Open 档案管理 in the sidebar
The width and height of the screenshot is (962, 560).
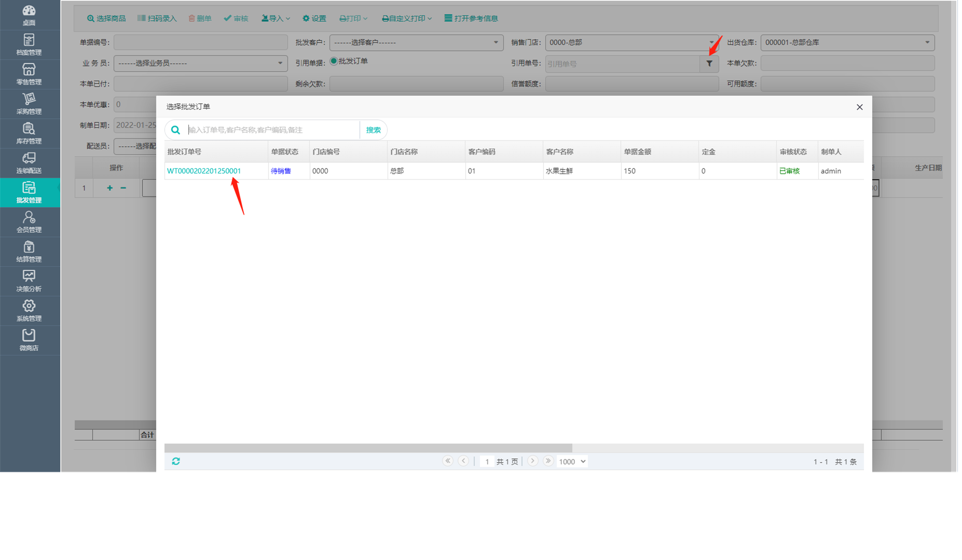pos(29,45)
